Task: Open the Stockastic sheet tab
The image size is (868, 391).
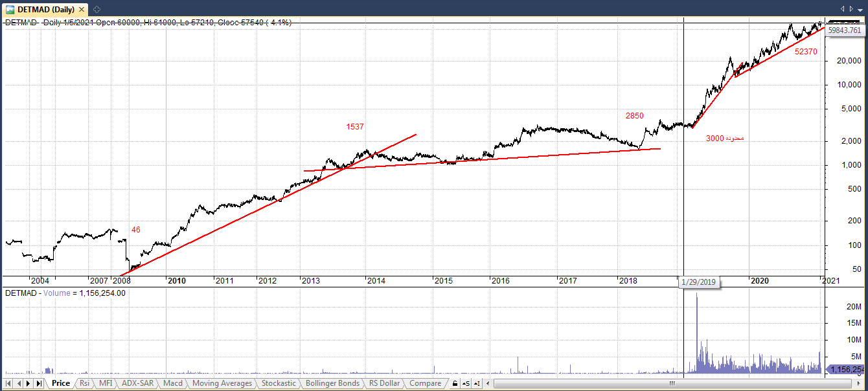Action: coord(279,383)
